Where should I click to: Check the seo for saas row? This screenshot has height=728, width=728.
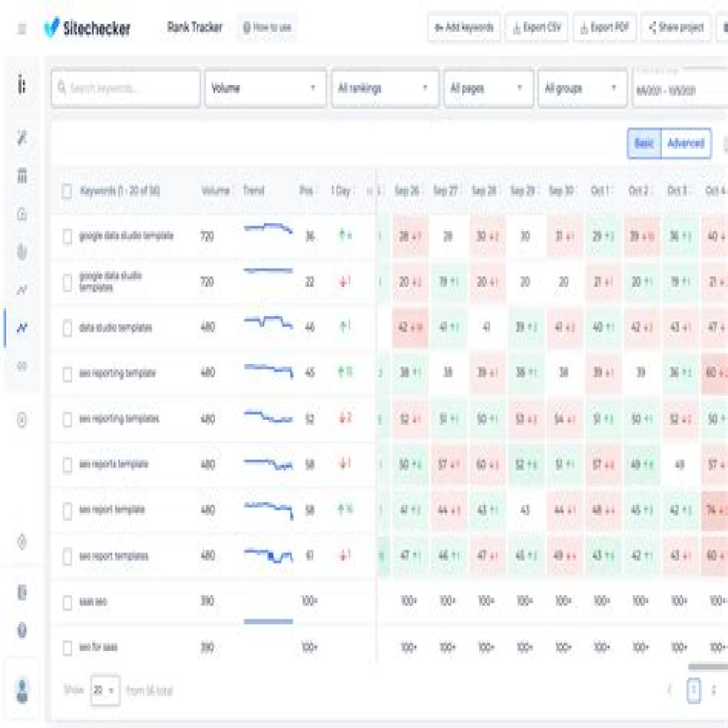pos(67,648)
